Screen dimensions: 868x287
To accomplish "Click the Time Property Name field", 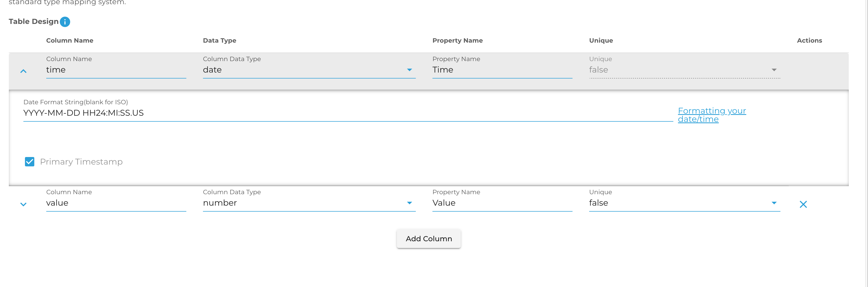I will pyautogui.click(x=502, y=70).
